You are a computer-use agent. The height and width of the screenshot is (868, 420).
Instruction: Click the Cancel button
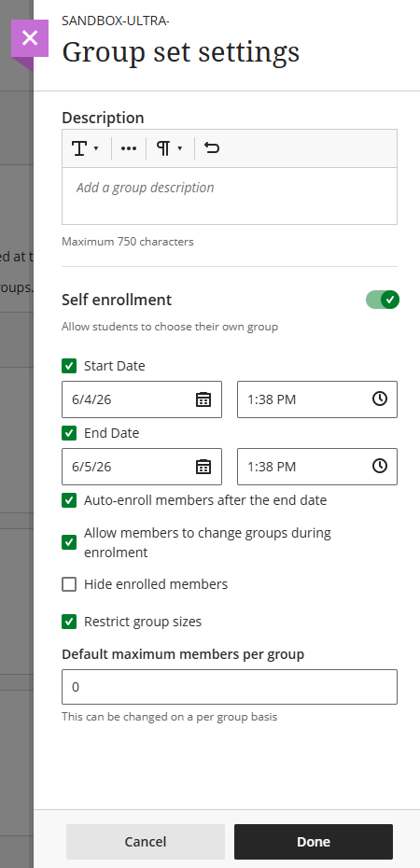pos(146,842)
